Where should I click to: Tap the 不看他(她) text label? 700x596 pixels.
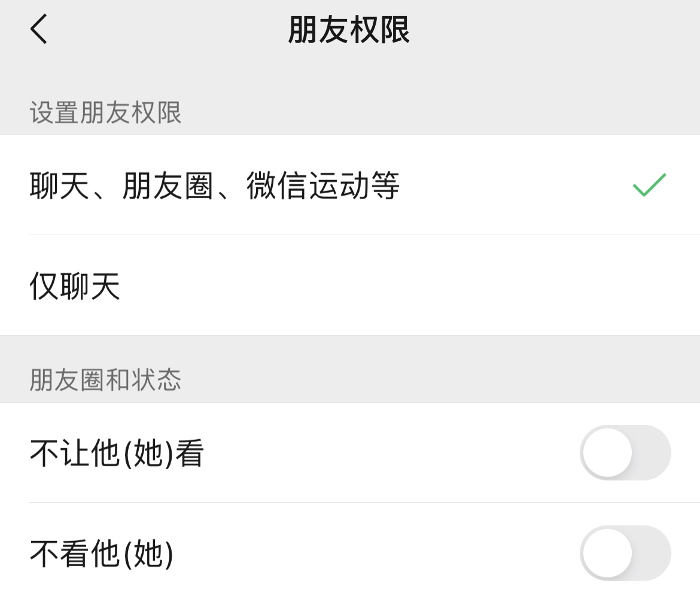102,554
